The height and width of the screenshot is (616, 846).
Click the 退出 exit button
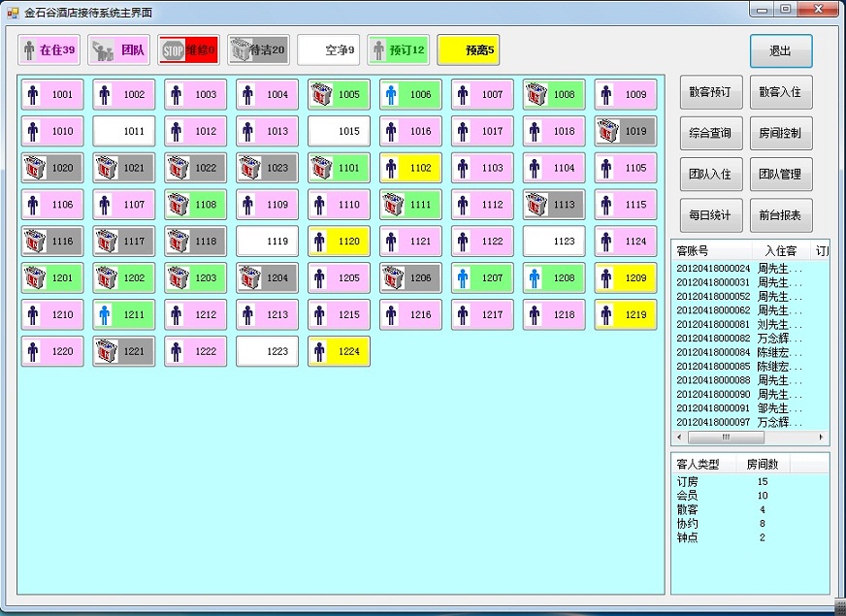coord(781,51)
